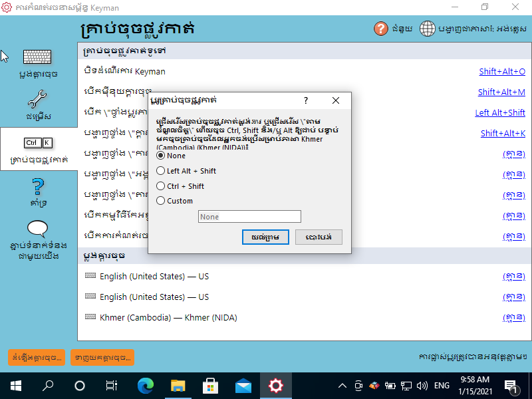Open Microsoft Store from taskbar
532x399 pixels.
point(210,386)
